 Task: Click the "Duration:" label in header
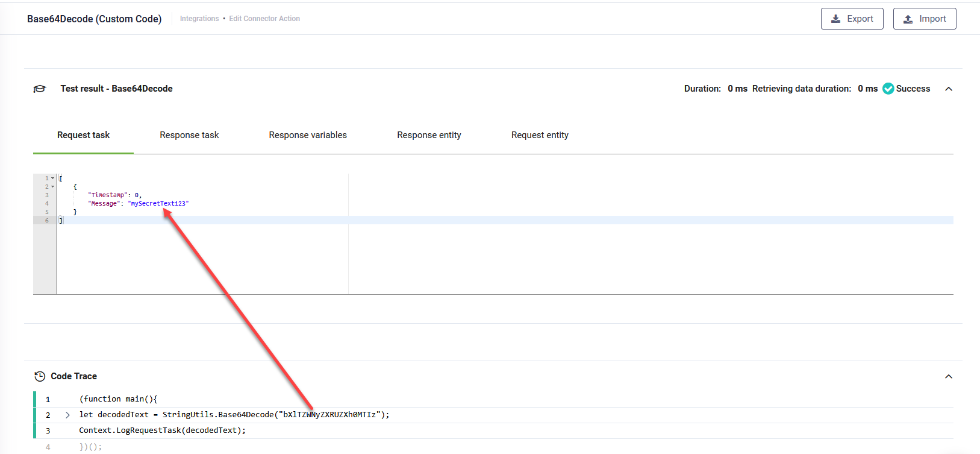coord(702,89)
